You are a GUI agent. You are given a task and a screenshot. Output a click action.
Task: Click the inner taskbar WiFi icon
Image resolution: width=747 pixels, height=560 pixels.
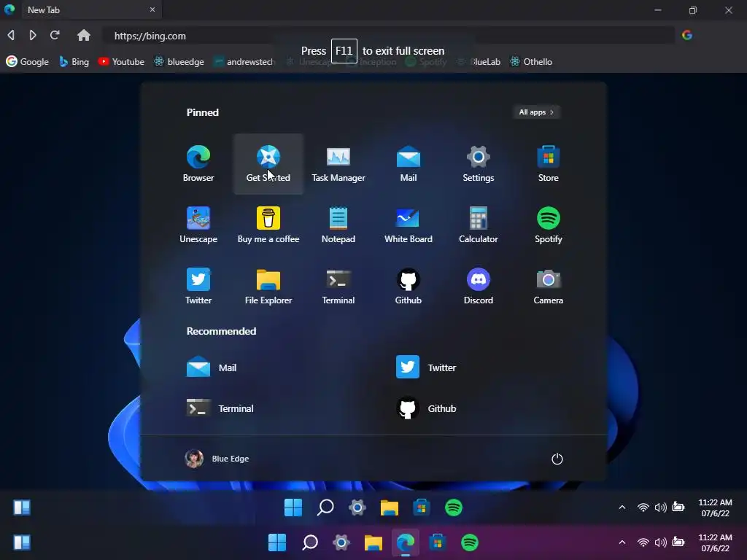pos(643,507)
